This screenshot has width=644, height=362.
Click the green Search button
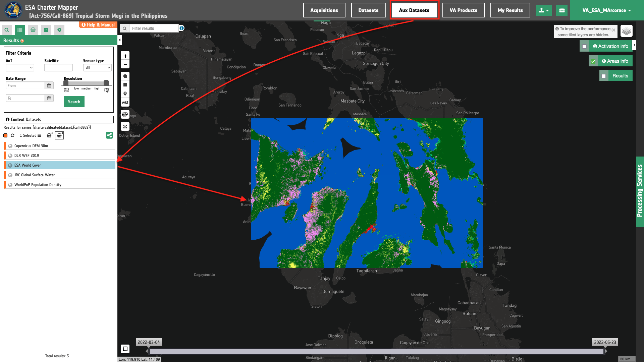point(74,102)
